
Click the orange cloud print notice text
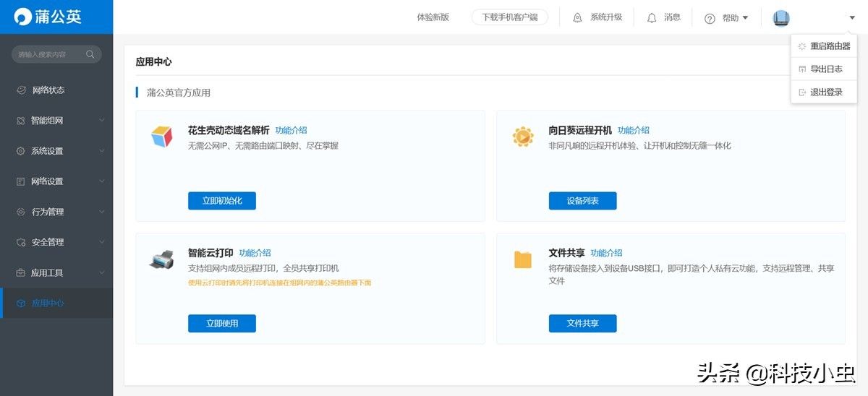pos(279,283)
